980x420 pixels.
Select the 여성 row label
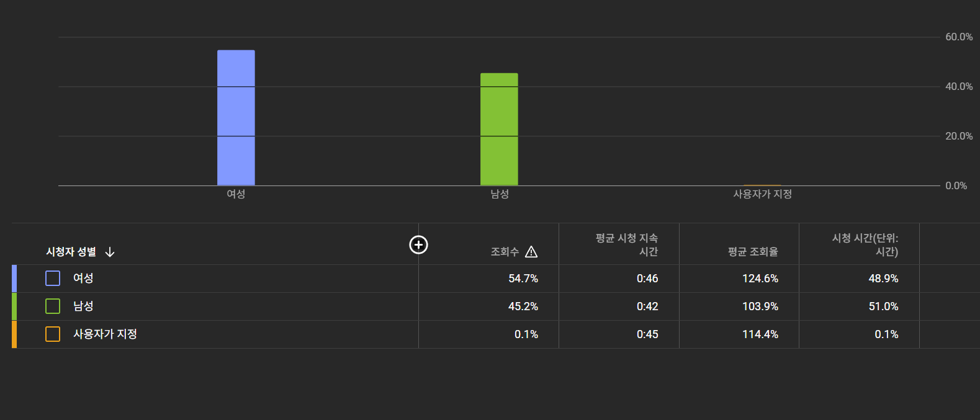pos(83,279)
